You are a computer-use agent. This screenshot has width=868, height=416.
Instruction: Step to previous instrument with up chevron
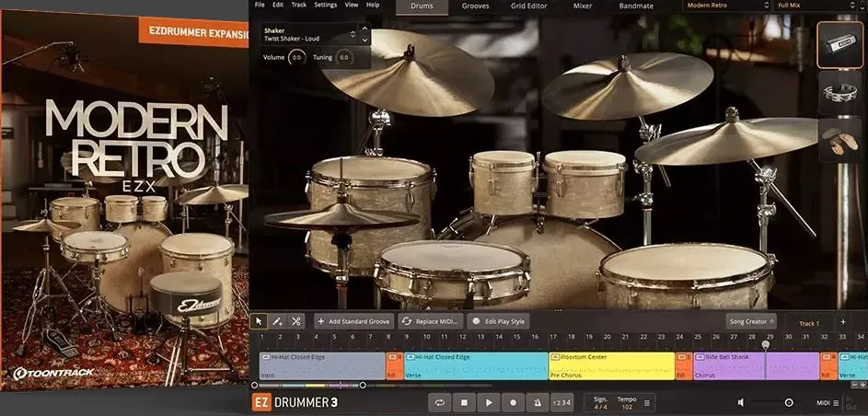coord(365,29)
